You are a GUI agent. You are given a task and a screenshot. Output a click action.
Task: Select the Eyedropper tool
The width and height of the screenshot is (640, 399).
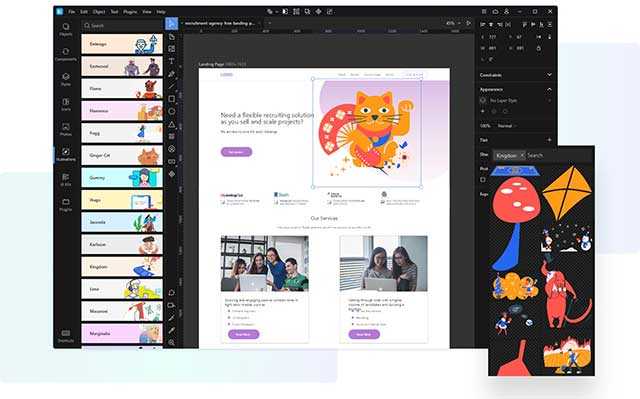171,330
